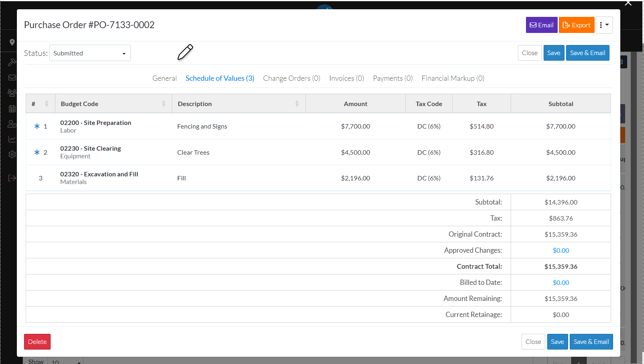Click the Fill description cell
Viewport: 644px width, 364px height.
coord(181,178)
